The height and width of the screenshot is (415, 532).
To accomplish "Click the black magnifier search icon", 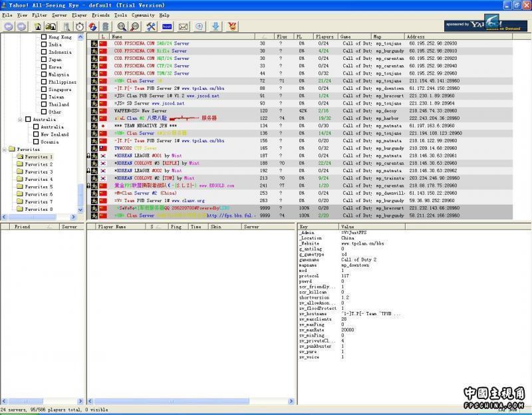I will tap(122, 27).
